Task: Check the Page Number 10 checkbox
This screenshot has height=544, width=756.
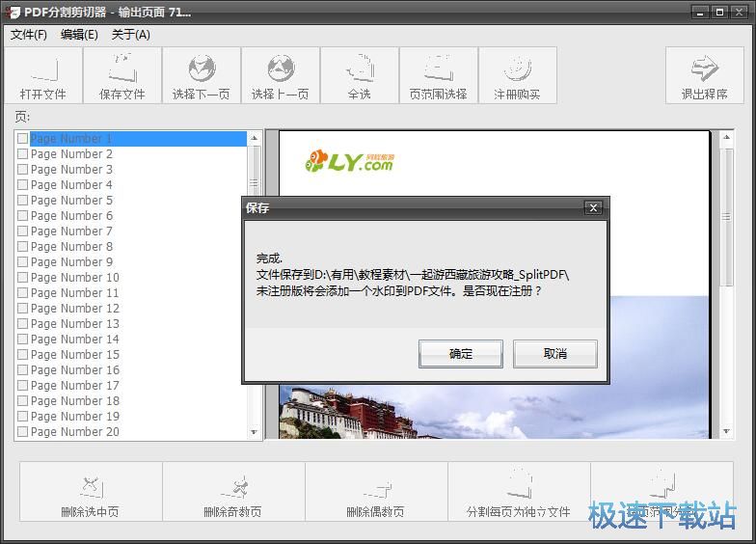Action: pyautogui.click(x=23, y=278)
